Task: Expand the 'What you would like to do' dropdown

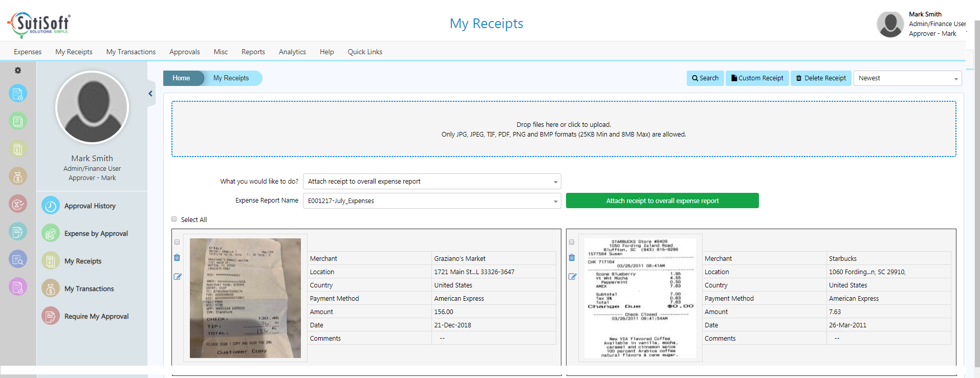Action: 431,182
